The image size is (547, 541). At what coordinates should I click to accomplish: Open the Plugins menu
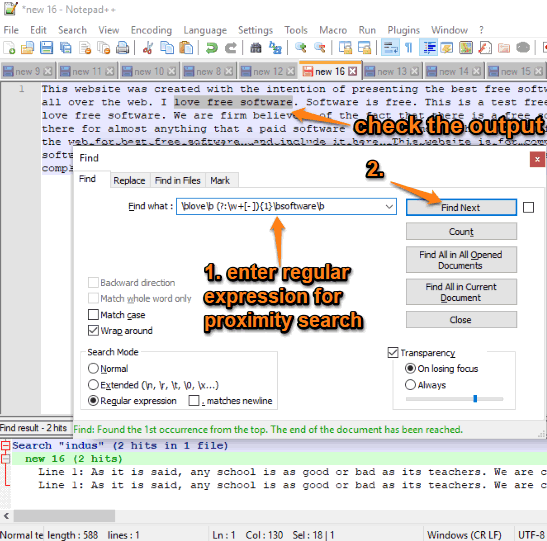pyautogui.click(x=404, y=30)
